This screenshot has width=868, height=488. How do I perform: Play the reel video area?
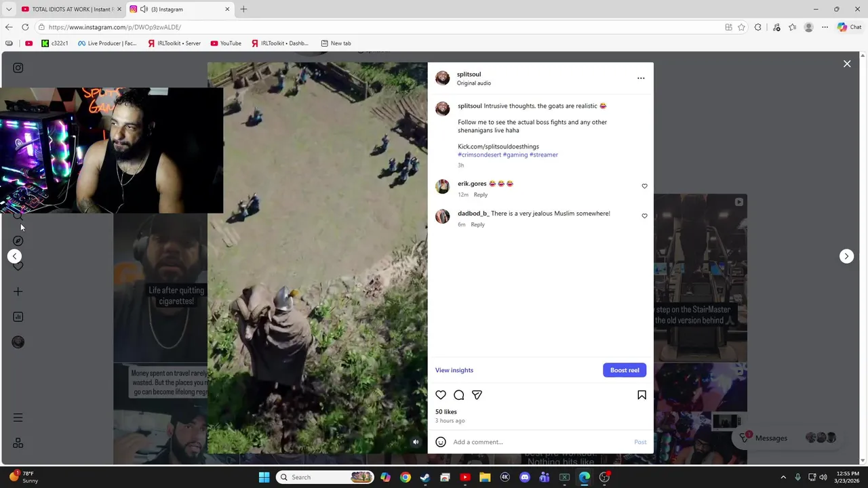[x=317, y=258]
